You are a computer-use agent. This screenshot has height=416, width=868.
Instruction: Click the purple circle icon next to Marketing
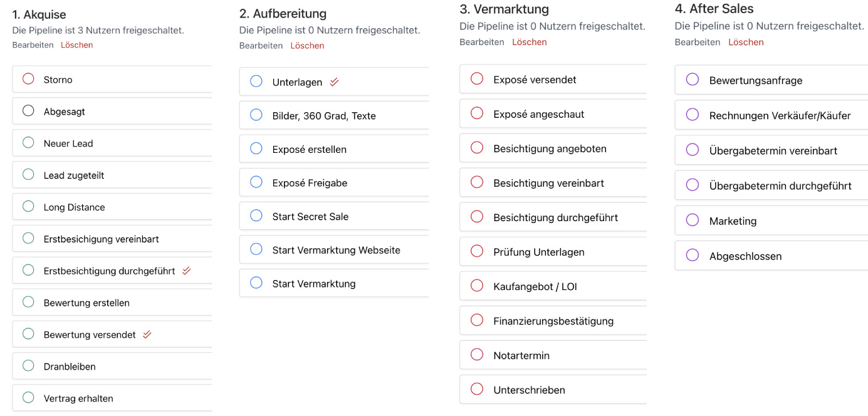[693, 221]
